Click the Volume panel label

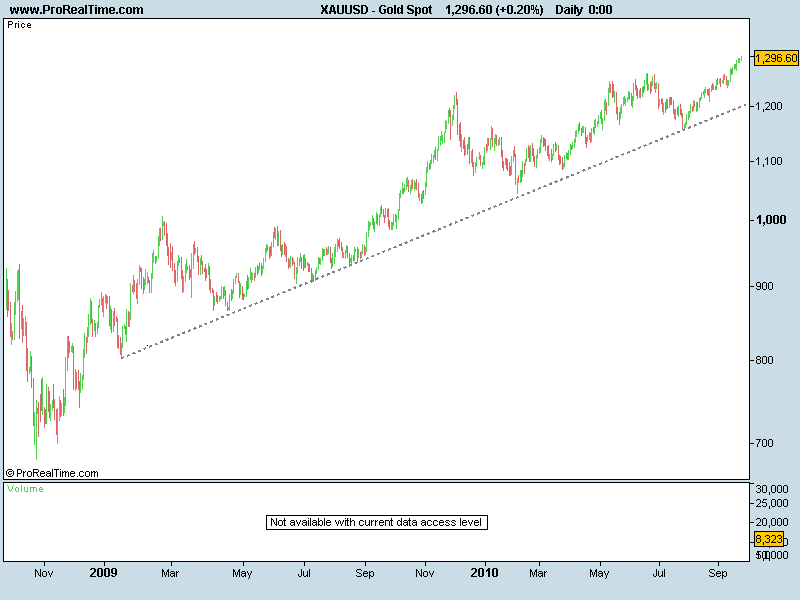26,489
